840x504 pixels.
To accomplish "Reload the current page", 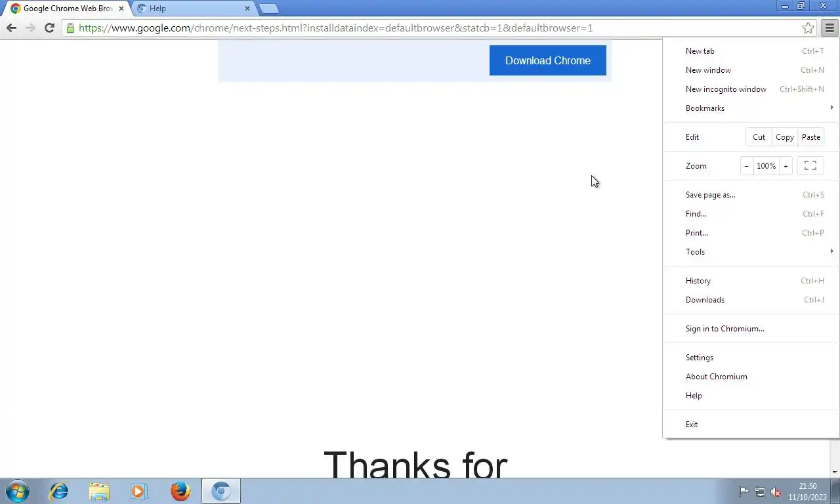I will tap(49, 28).
